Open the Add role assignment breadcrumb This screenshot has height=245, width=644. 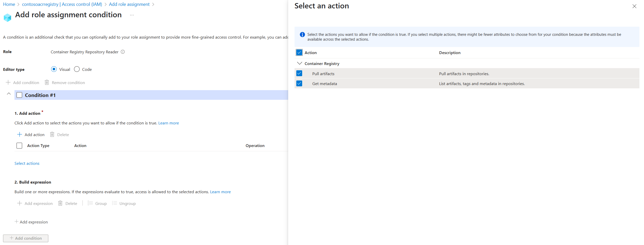click(x=129, y=4)
